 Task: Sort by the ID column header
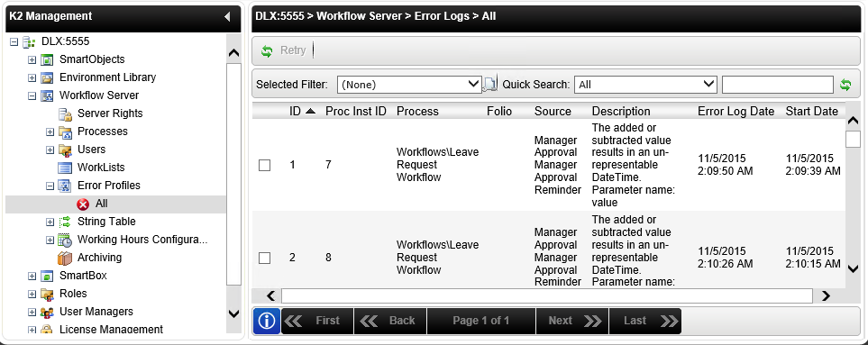296,111
